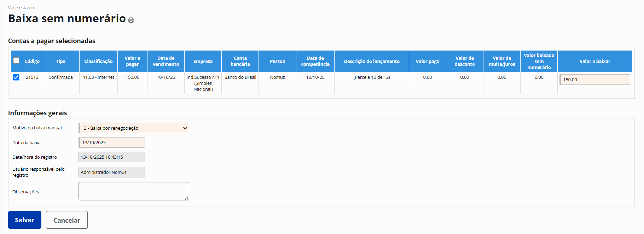Viewport: 644px width, 234px height.
Task: Click the Conta bancária column header
Action: [240, 61]
